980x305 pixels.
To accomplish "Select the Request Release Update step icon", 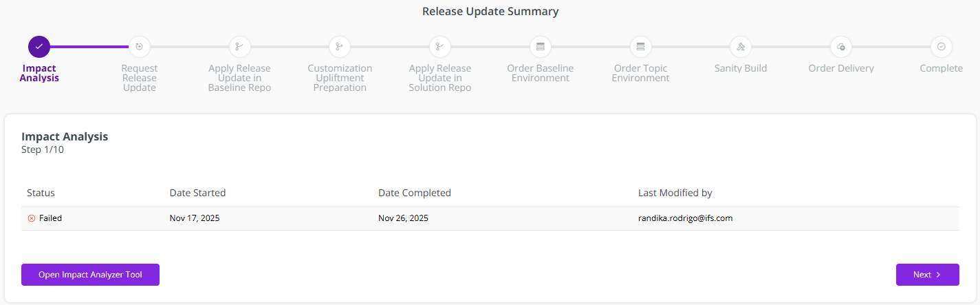I will click(139, 47).
